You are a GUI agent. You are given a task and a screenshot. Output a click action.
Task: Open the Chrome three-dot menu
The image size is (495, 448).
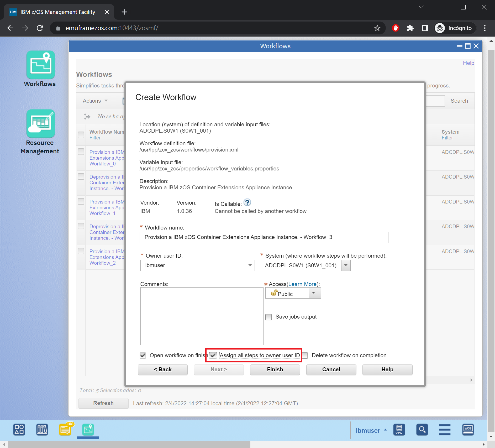click(x=485, y=28)
